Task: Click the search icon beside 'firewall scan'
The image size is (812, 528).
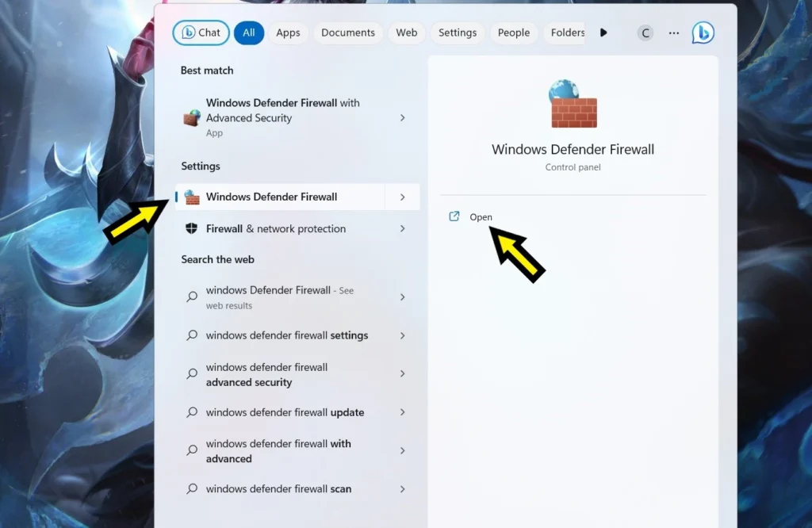Action: 192,488
